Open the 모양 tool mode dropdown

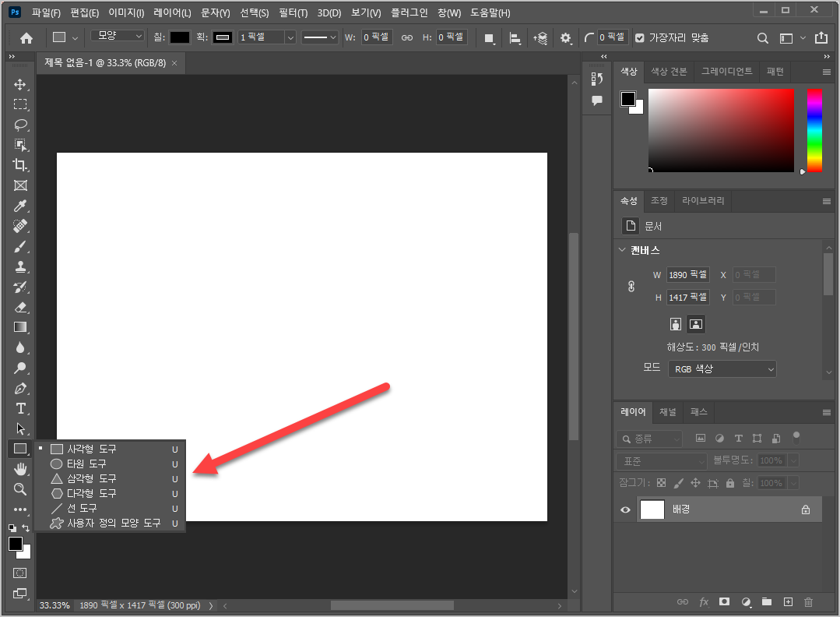(118, 35)
